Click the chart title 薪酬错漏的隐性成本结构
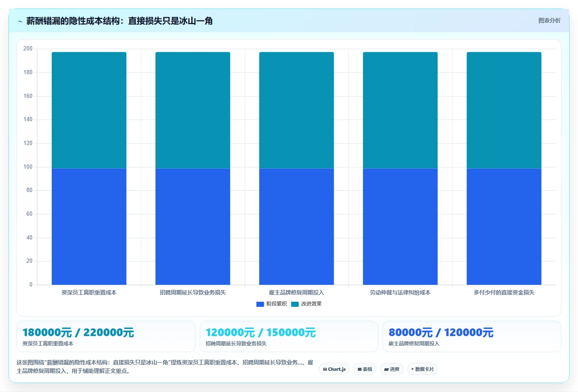This screenshot has width=578, height=392. tap(120, 21)
